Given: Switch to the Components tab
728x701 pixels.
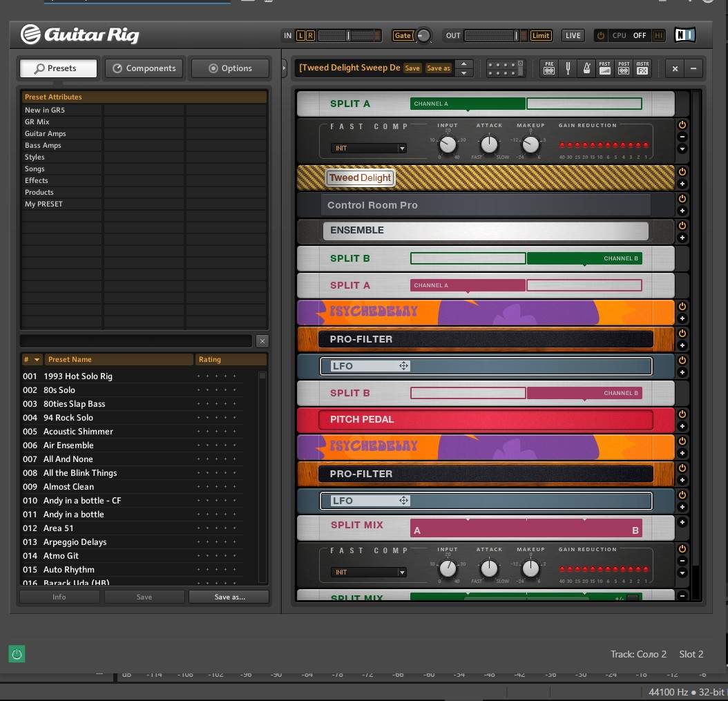Looking at the screenshot, I should (144, 68).
